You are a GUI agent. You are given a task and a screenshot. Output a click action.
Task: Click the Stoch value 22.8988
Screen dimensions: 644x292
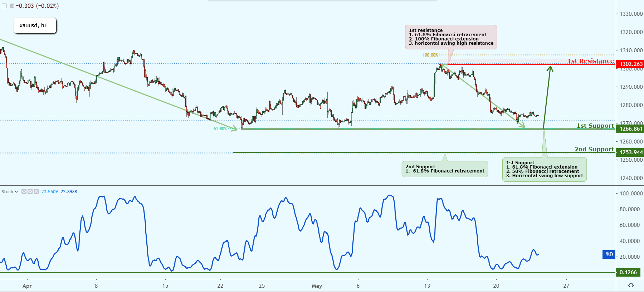(69, 192)
